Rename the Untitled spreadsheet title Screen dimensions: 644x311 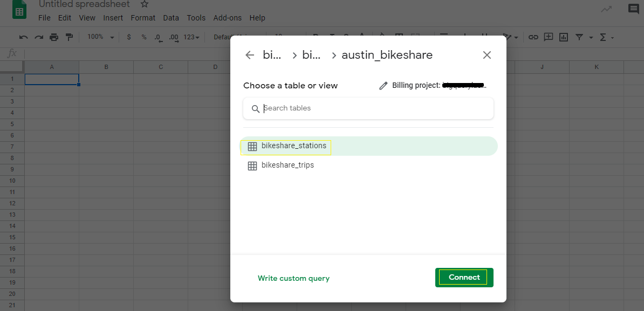tap(84, 4)
